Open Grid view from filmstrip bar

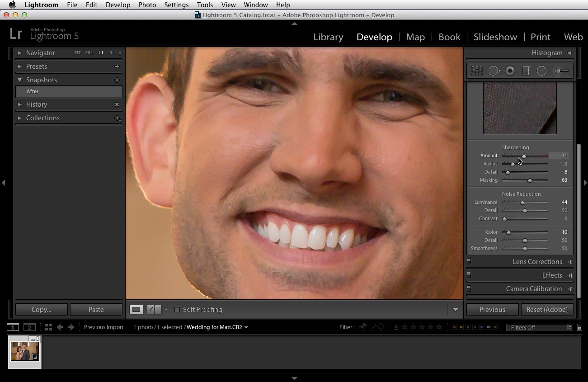click(48, 327)
